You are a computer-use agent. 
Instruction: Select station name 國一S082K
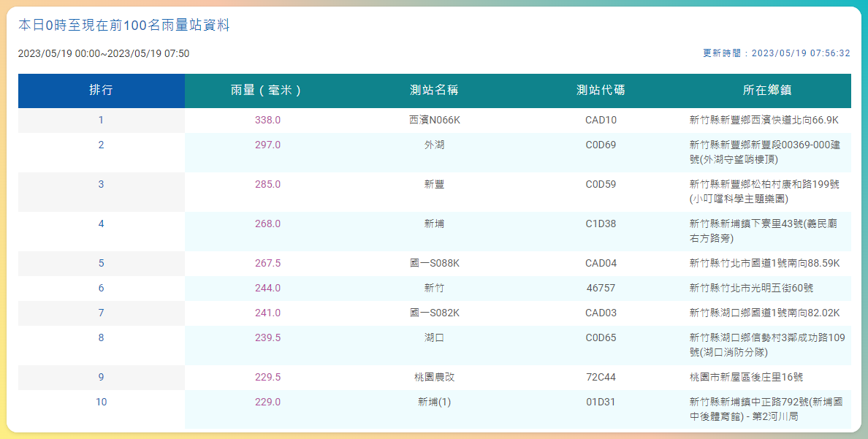(435, 313)
